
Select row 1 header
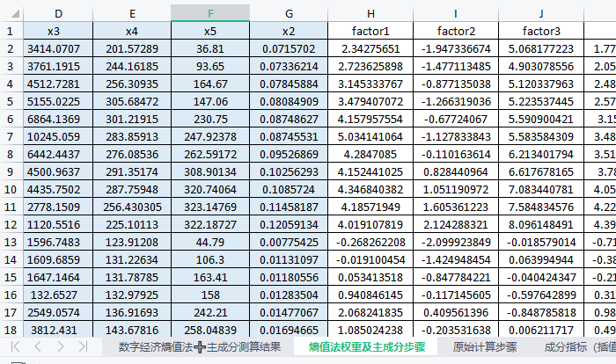tap(11, 31)
